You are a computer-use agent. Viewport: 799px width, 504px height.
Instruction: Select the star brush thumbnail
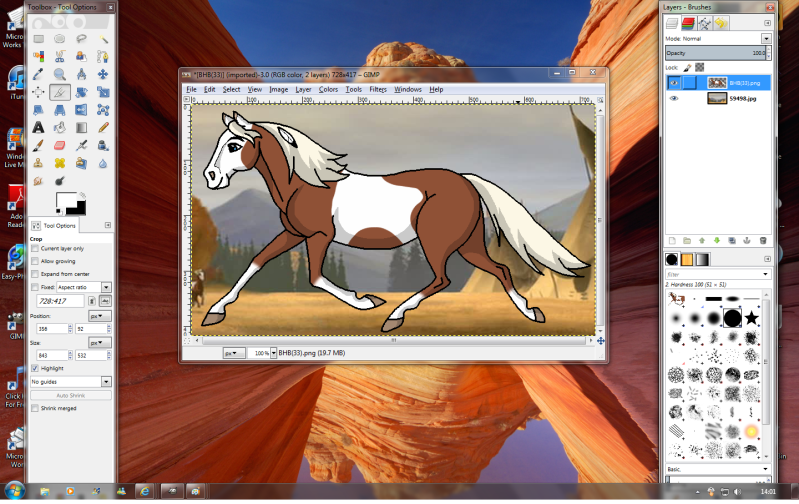coord(751,319)
